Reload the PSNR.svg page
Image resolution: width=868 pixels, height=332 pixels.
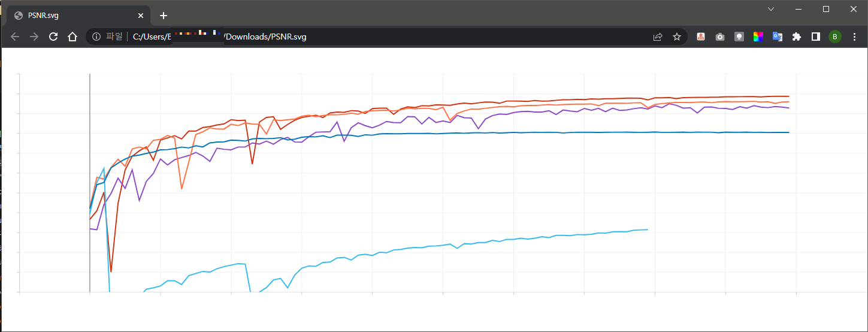tap(53, 37)
